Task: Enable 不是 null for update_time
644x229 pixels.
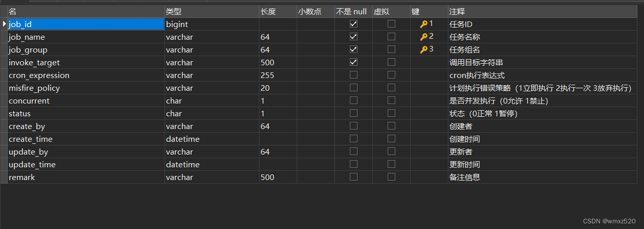Action: click(x=353, y=164)
